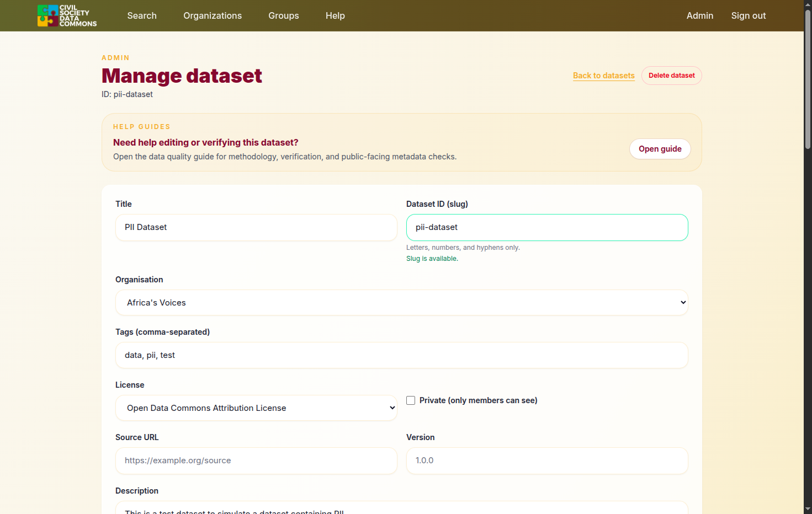Image resolution: width=812 pixels, height=514 pixels.
Task: Click into the Title field
Action: (x=256, y=227)
